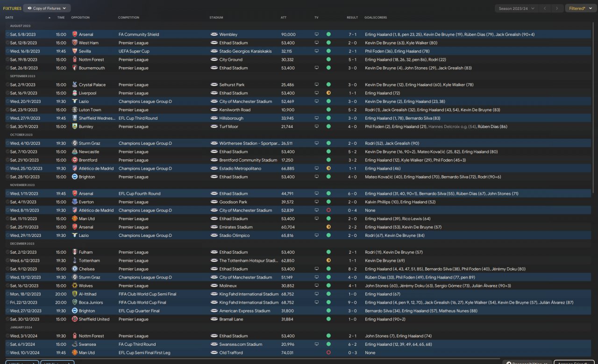The width and height of the screenshot is (598, 364).
Task: Click the Burnley club badge
Action: pos(75,127)
